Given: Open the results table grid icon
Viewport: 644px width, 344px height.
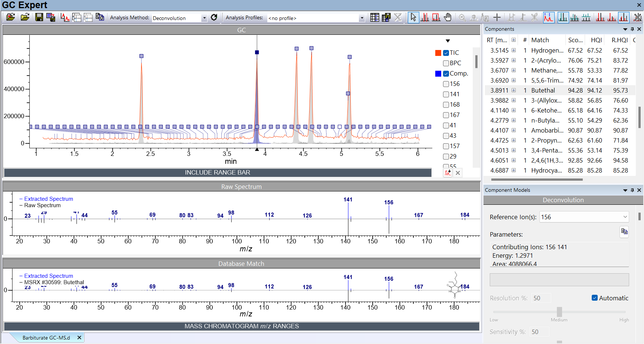Looking at the screenshot, I should click(x=374, y=17).
